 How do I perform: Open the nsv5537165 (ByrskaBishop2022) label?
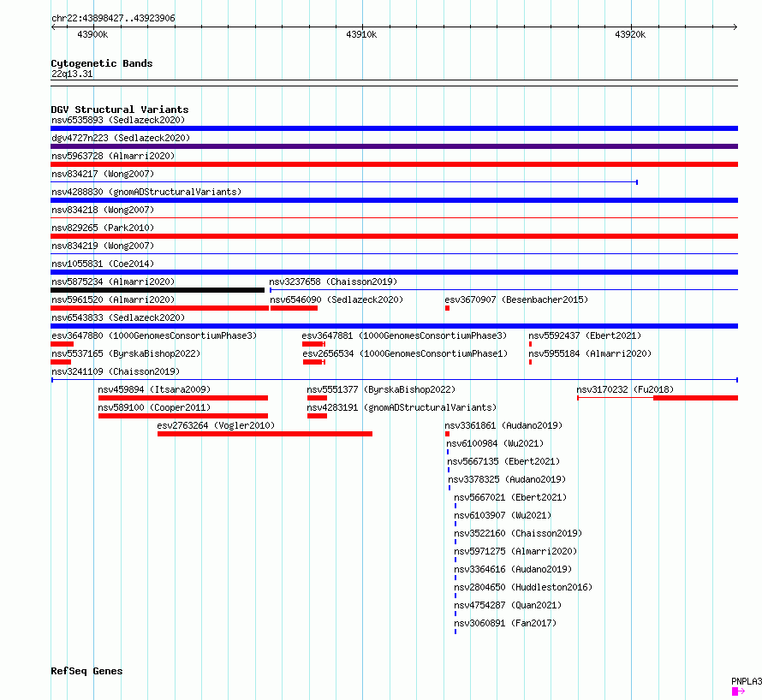pyautogui.click(x=126, y=353)
